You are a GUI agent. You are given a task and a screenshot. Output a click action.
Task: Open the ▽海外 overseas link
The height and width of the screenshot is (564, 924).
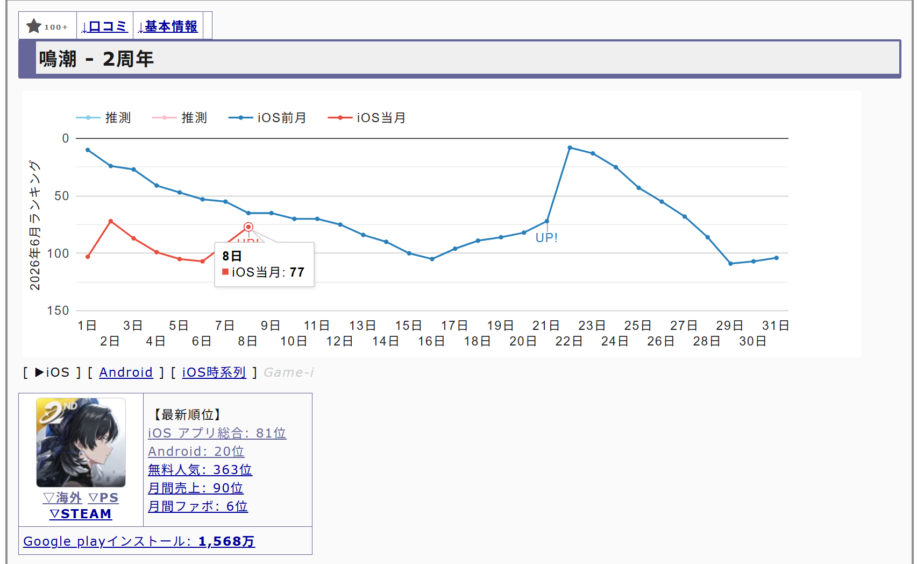[62, 498]
